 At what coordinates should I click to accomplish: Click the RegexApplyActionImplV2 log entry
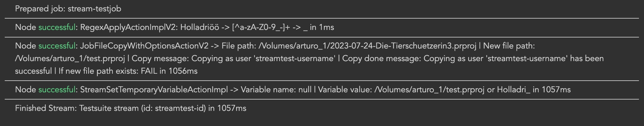pos(129,27)
